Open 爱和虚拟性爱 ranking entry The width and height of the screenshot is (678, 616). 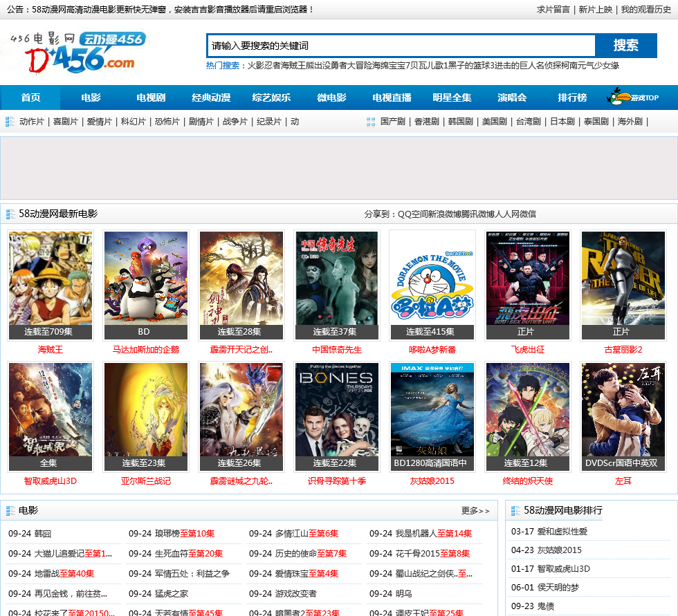[x=562, y=532]
